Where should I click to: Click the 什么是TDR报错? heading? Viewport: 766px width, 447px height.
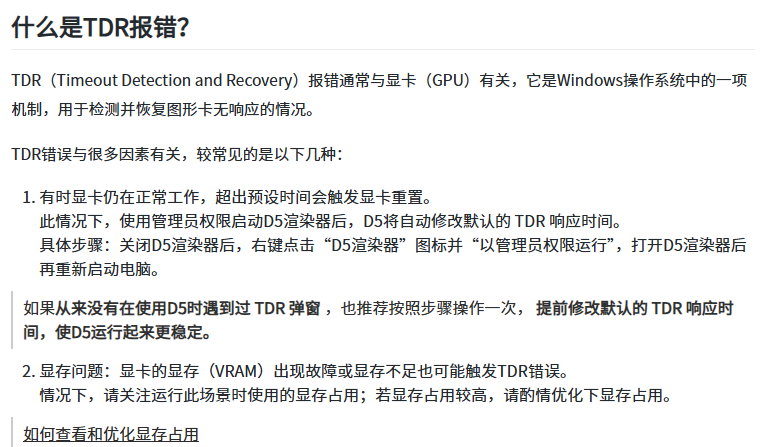tap(100, 27)
